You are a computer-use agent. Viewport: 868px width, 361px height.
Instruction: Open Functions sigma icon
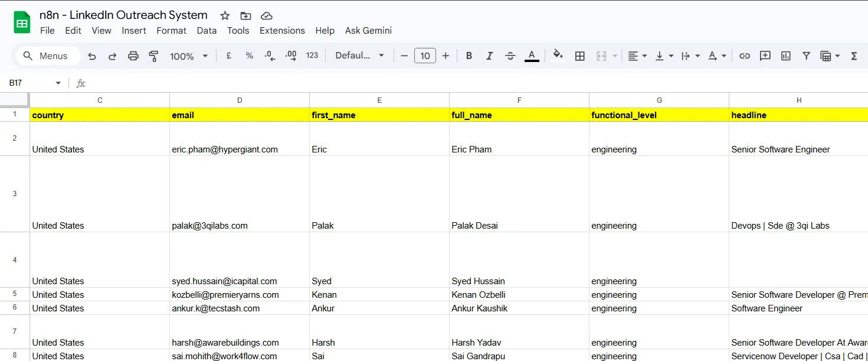pyautogui.click(x=854, y=56)
